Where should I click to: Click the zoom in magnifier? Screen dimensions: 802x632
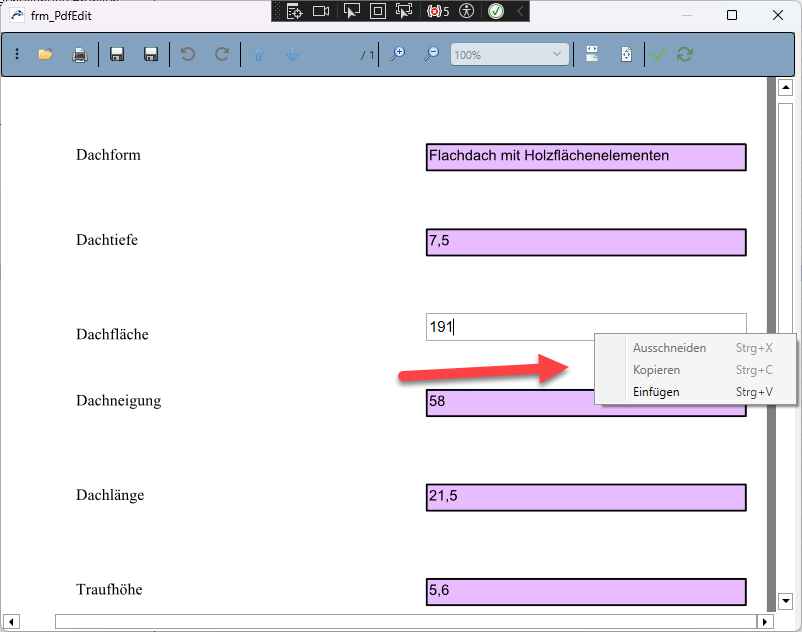click(x=397, y=54)
